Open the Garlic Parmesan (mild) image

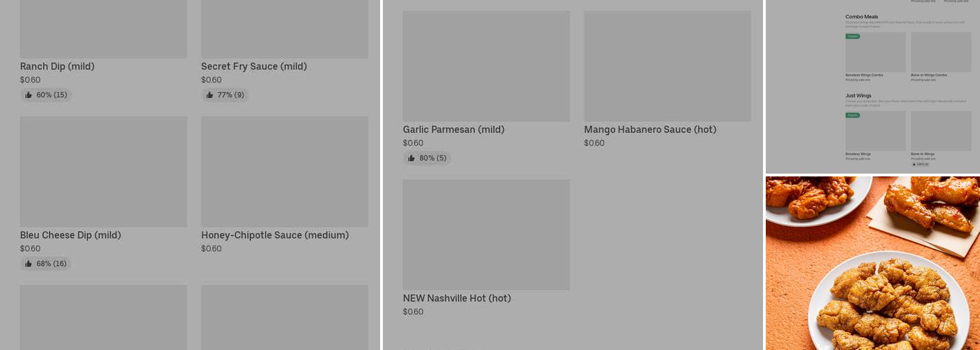coord(486,66)
